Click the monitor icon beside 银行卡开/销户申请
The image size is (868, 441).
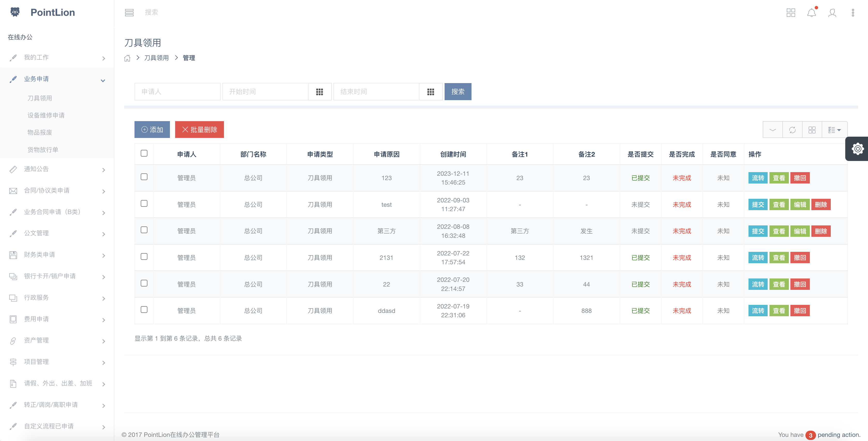[x=13, y=276]
